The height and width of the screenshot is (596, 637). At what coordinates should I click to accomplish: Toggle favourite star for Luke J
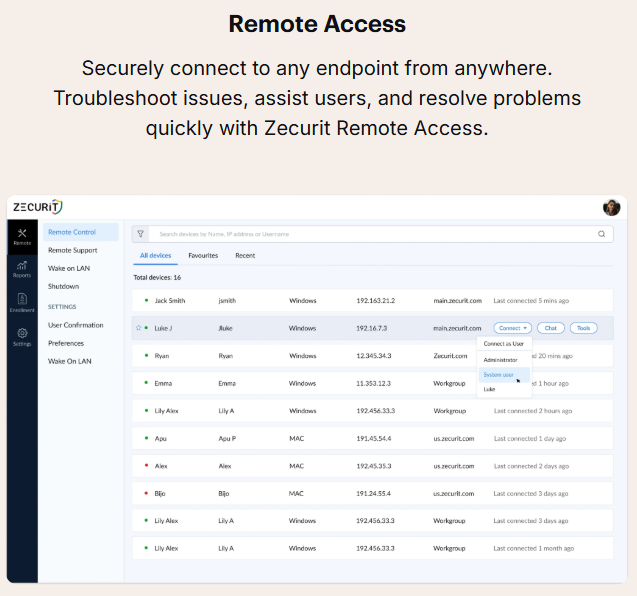[x=138, y=328]
